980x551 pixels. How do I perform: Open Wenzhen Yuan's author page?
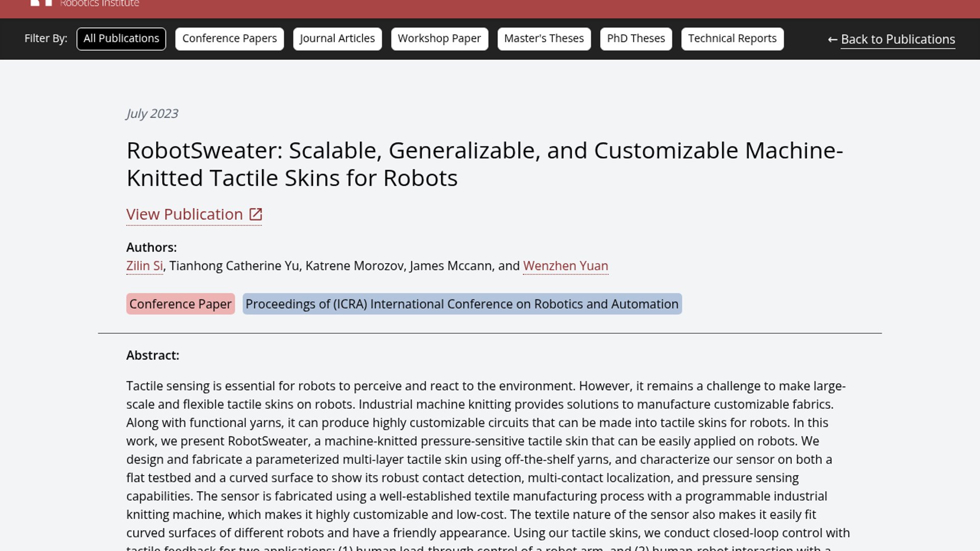tap(565, 266)
